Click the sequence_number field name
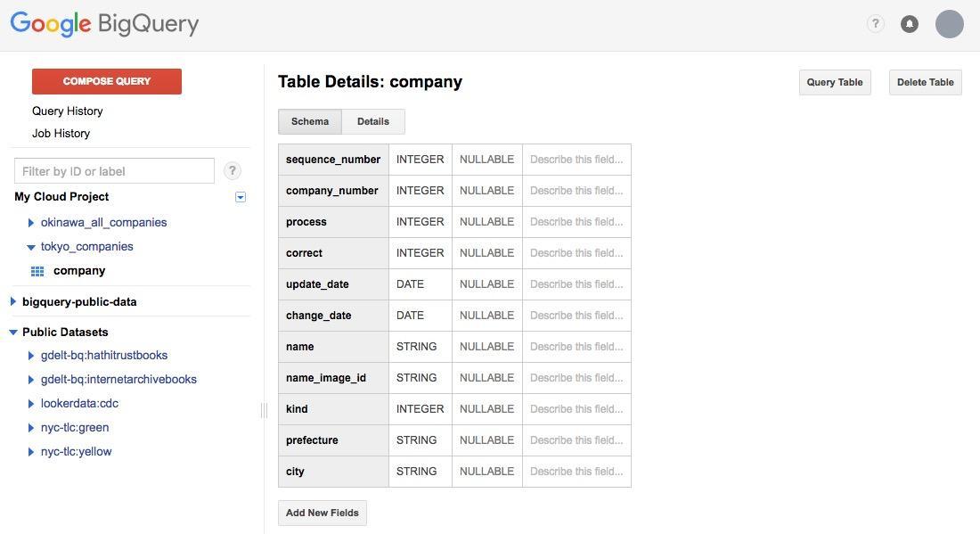This screenshot has height=534, width=980. [333, 160]
